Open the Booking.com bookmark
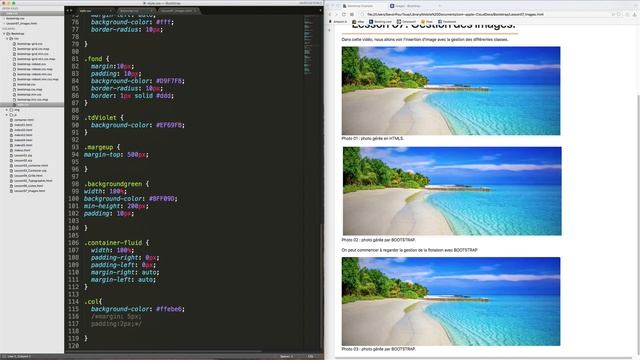Image resolution: width=640 pixels, height=360 pixels. pos(380,22)
